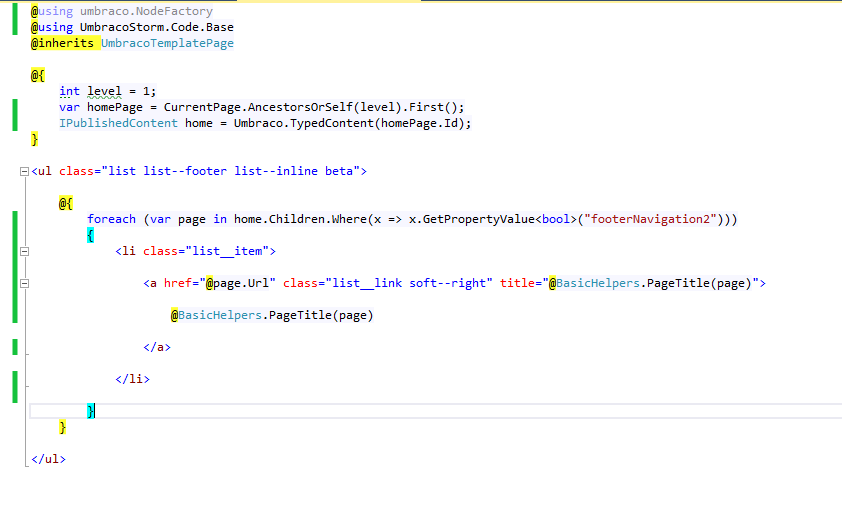Collapse the ul element outlining region
Image resolution: width=842 pixels, height=527 pixels.
point(24,171)
